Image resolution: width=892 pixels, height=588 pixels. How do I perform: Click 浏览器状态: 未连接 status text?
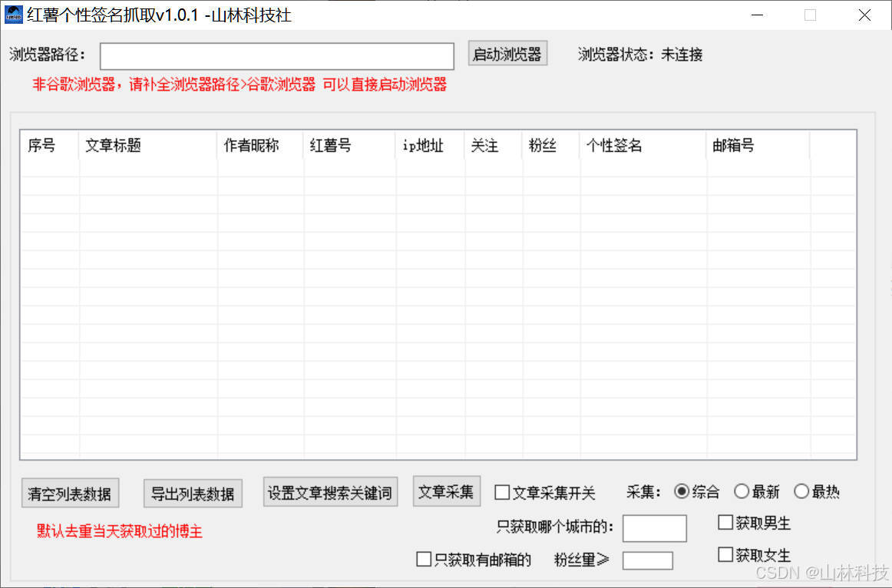tap(640, 55)
